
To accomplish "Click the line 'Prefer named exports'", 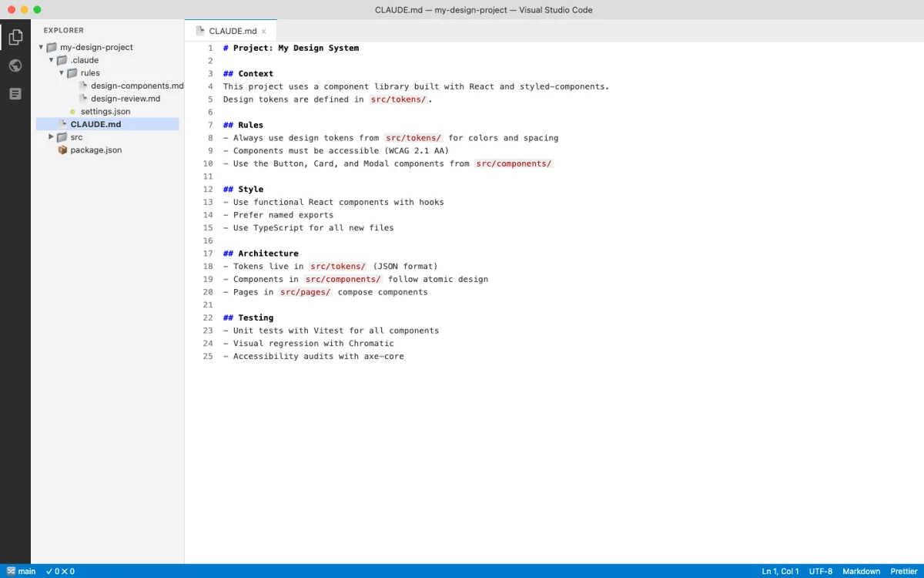I will [278, 215].
